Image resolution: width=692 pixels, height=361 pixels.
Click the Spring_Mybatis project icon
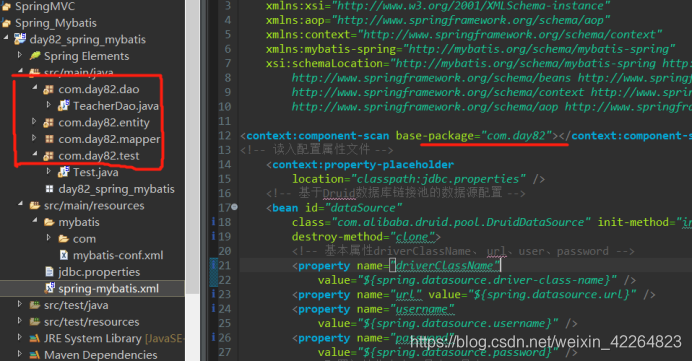tap(6, 23)
